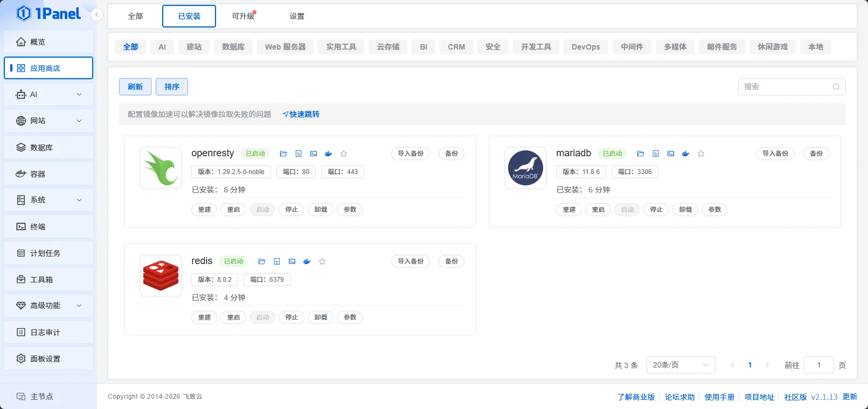The width and height of the screenshot is (868, 409).
Task: Expand the 系统 sidebar menu chevron
Action: pos(79,200)
